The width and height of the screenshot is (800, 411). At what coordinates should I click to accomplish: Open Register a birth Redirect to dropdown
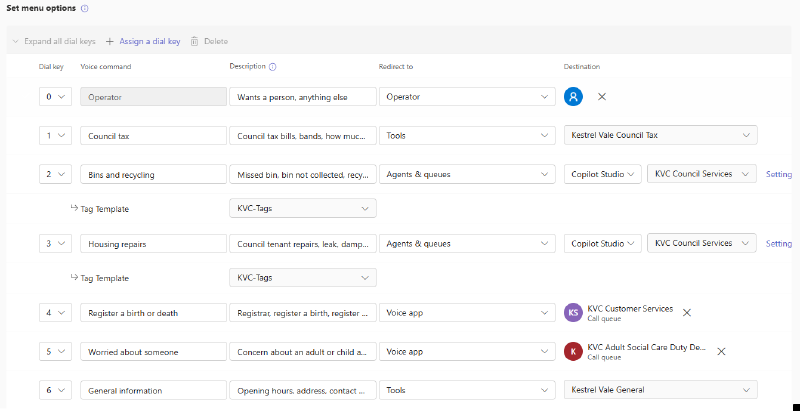pyautogui.click(x=467, y=313)
